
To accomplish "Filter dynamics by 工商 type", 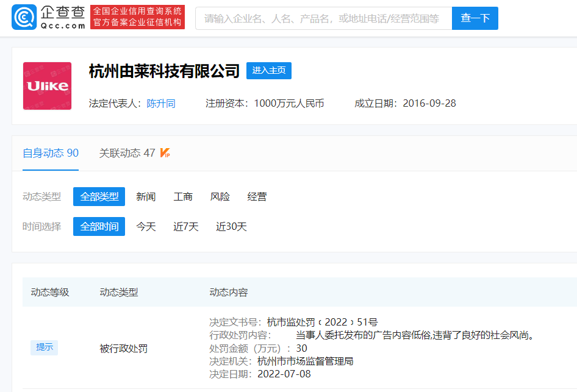I will (x=183, y=196).
